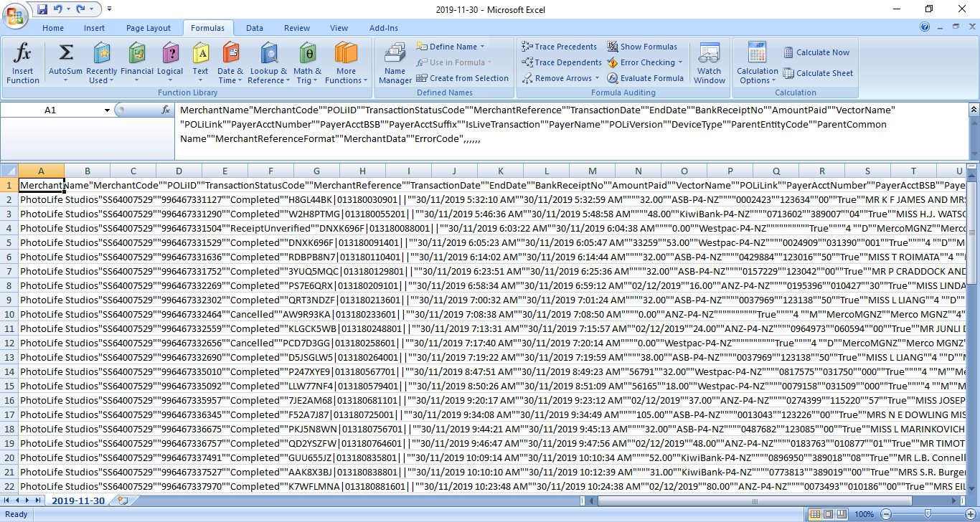Image resolution: width=980 pixels, height=522 pixels.
Task: Open the Name Manager
Action: tap(395, 63)
